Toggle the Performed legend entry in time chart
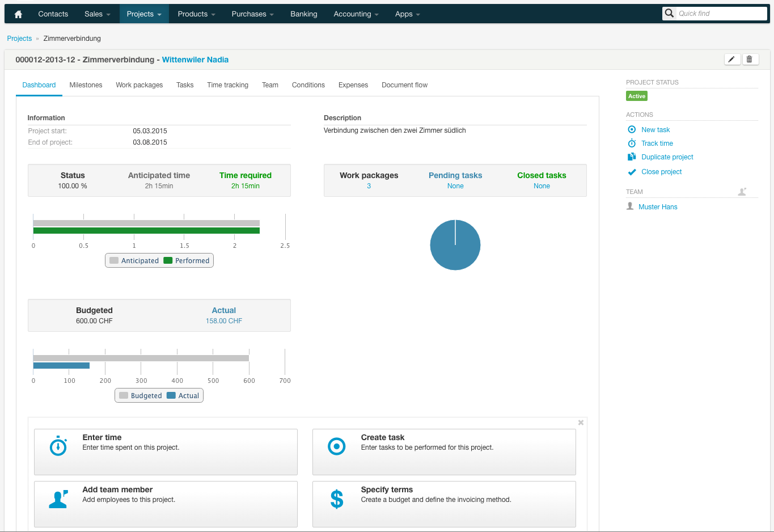 pyautogui.click(x=187, y=261)
